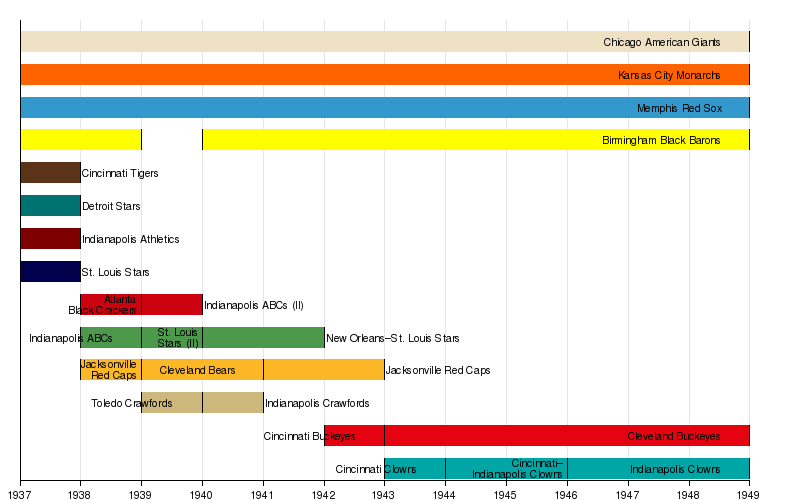800x500 pixels.
Task: Click the navy St. Louis Stars bar
Action: [50, 272]
